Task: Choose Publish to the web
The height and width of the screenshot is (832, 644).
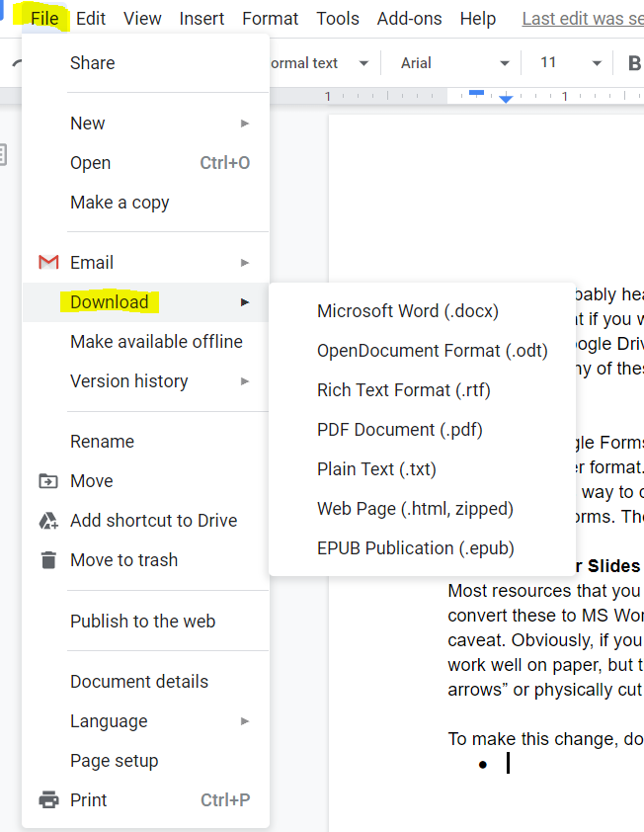Action: click(146, 621)
